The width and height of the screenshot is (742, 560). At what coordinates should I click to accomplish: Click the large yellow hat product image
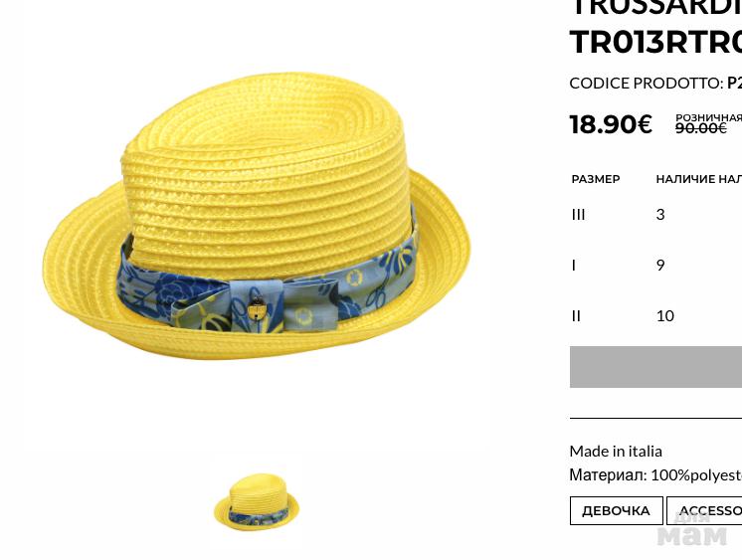[257, 216]
